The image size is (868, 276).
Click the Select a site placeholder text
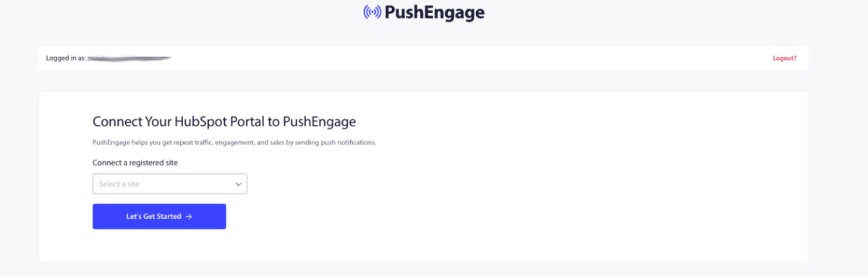point(119,184)
